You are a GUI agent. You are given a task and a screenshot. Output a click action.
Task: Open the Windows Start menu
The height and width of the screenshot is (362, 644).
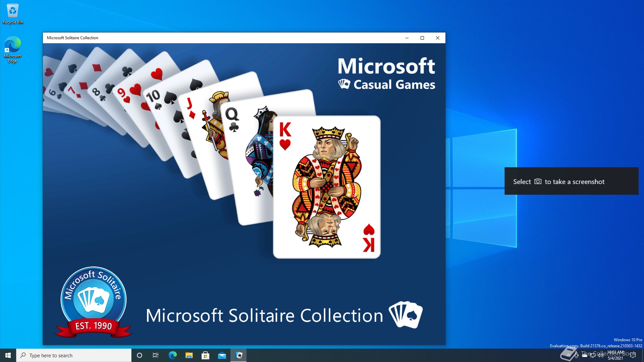[8, 355]
